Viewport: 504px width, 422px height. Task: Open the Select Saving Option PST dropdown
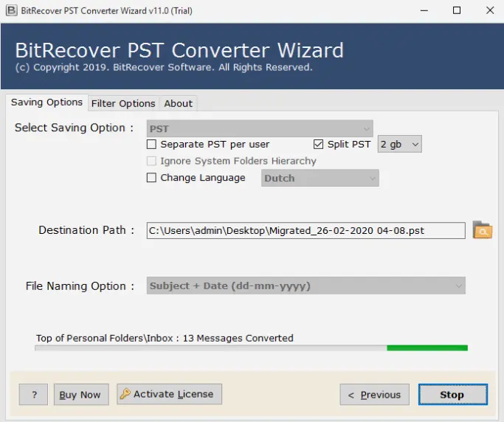[x=260, y=128]
